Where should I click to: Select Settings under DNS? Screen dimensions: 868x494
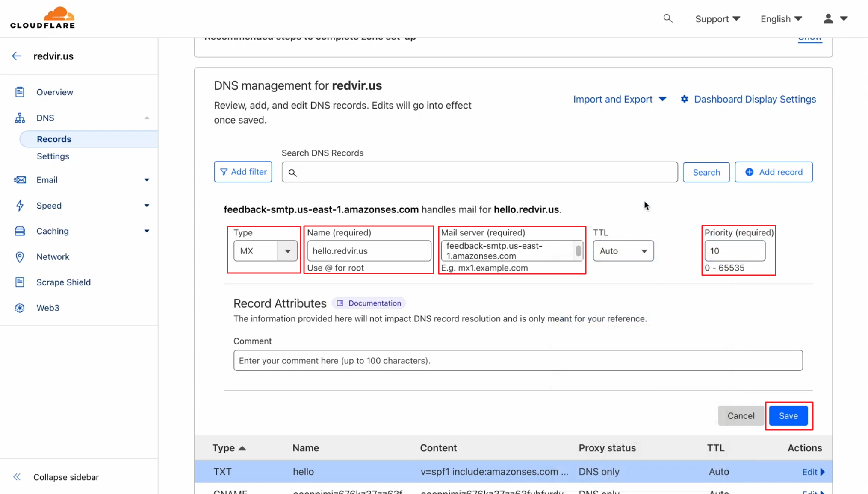[53, 156]
